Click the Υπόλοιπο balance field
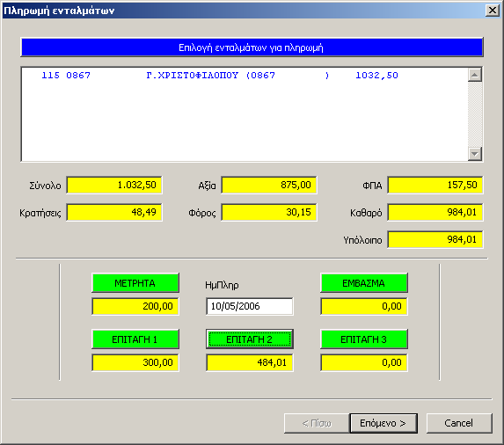The width and height of the screenshot is (504, 445). click(x=435, y=239)
